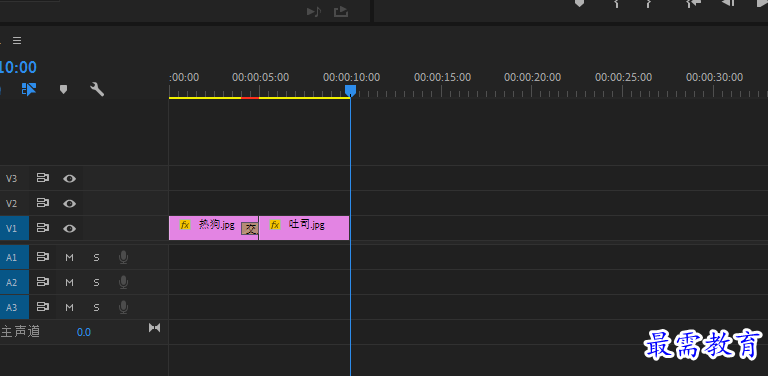768x376 pixels.
Task: Toggle sync lock on track A2
Action: pos(43,282)
